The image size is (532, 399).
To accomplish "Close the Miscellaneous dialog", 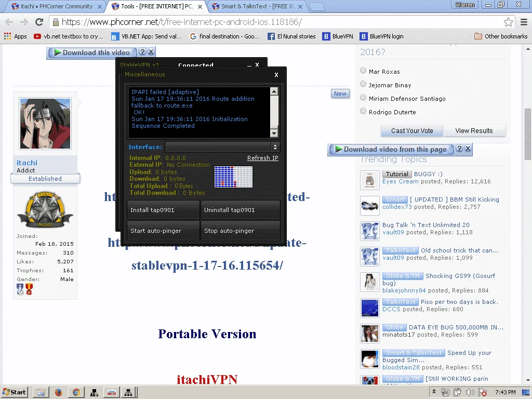I will click(x=276, y=75).
